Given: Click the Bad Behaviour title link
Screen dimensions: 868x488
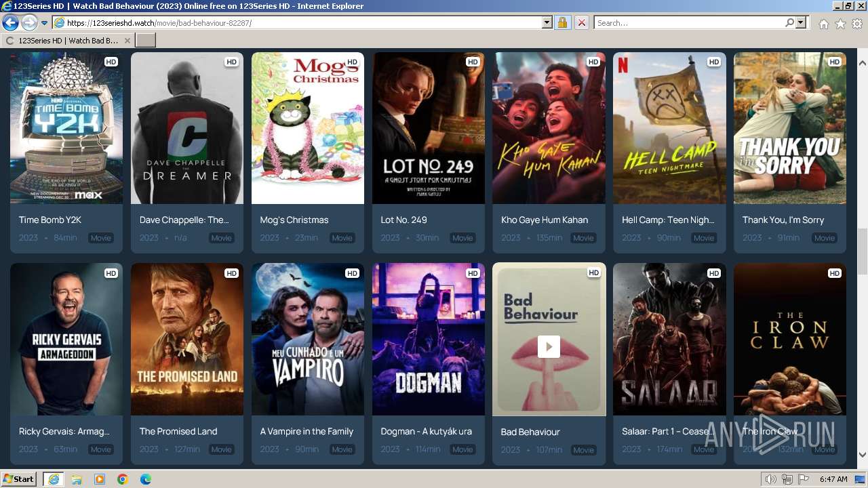Looking at the screenshot, I should click(530, 432).
